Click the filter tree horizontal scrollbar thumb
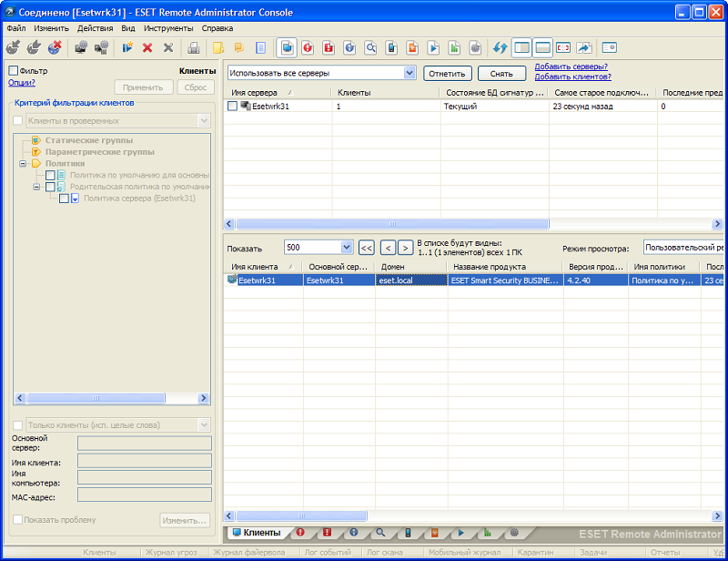This screenshot has width=728, height=561. click(96, 398)
